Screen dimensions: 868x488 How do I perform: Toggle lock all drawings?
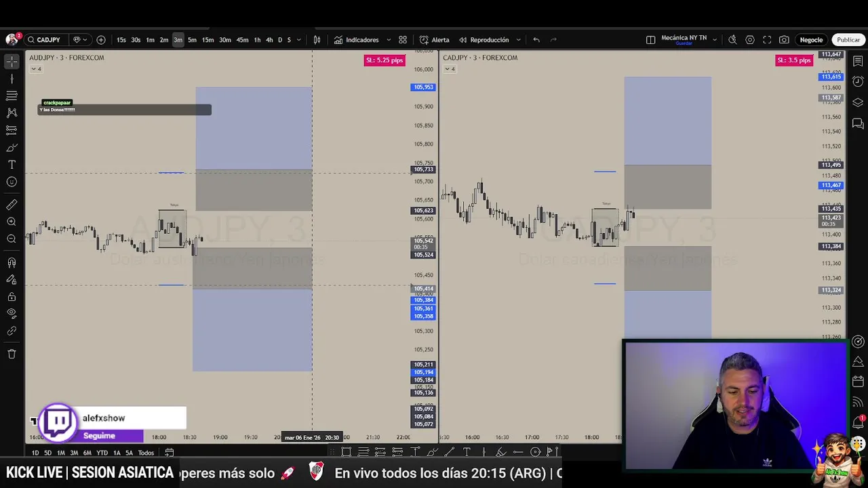12,296
